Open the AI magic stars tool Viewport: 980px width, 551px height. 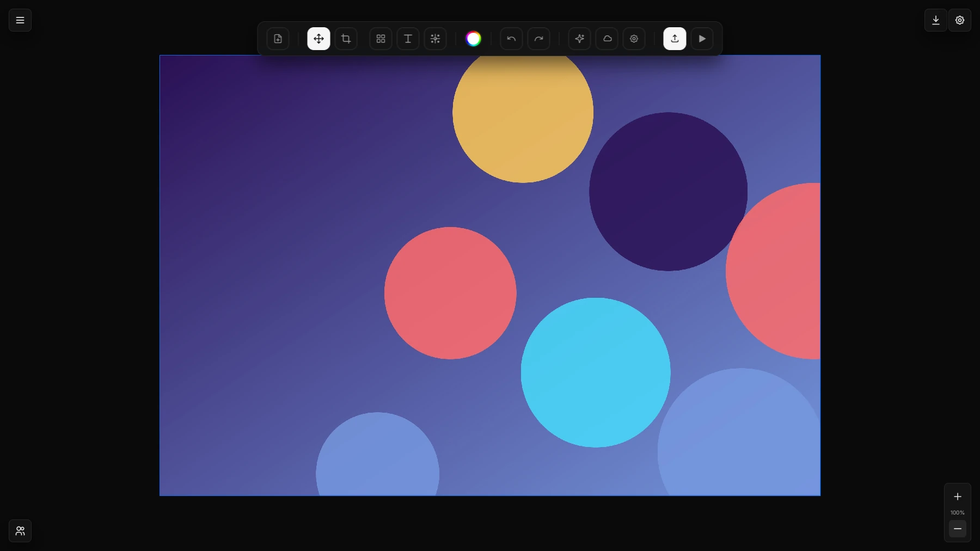pyautogui.click(x=579, y=39)
